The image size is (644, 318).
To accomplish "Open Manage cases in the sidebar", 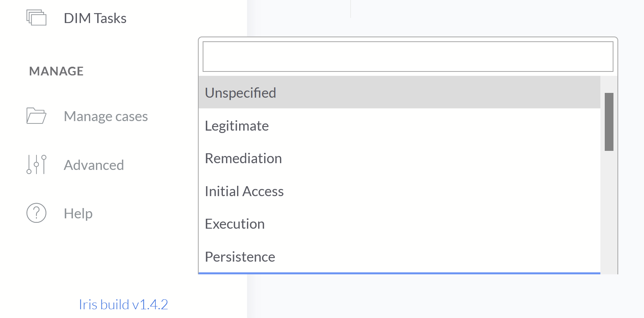I will [105, 116].
